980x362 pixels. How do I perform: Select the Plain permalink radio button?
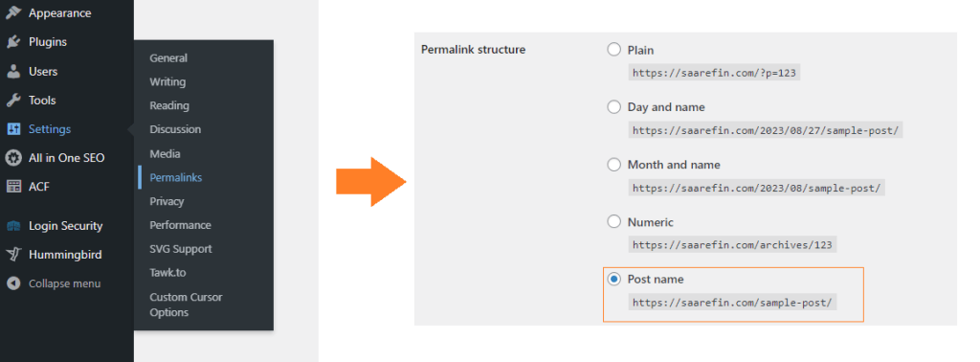613,50
